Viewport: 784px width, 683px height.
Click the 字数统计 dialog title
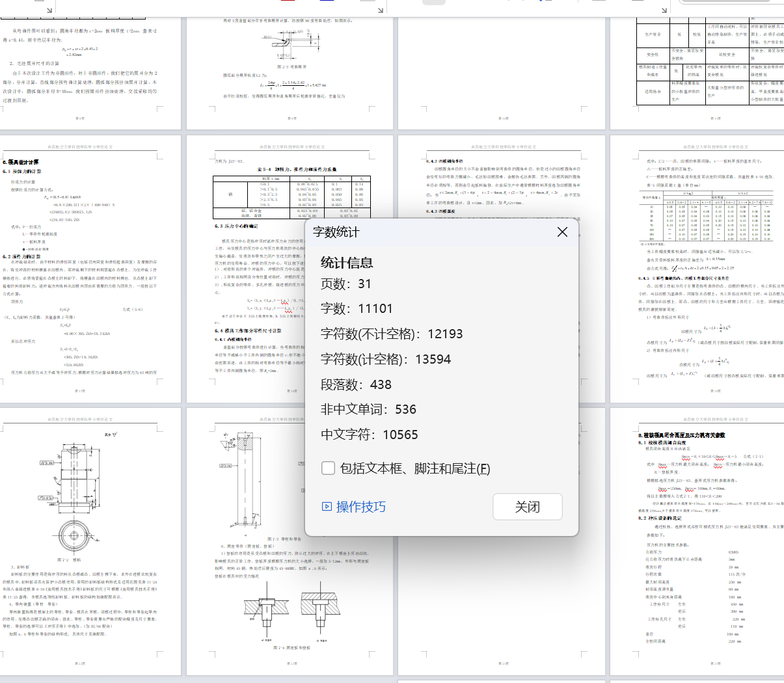tap(336, 232)
